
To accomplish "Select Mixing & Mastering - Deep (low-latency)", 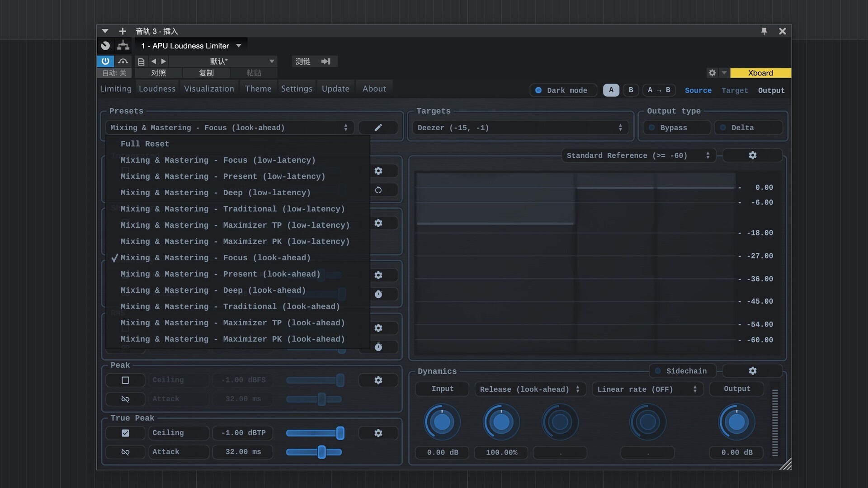I will [216, 192].
